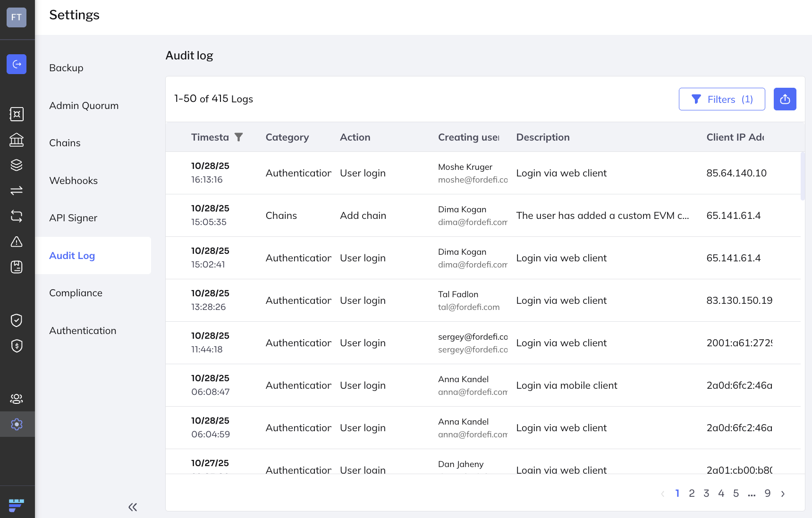Collapse the settings side panel
The image size is (812, 518).
click(x=133, y=507)
